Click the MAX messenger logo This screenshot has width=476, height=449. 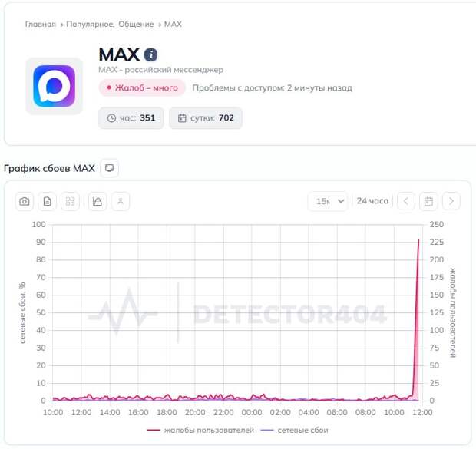(x=54, y=86)
